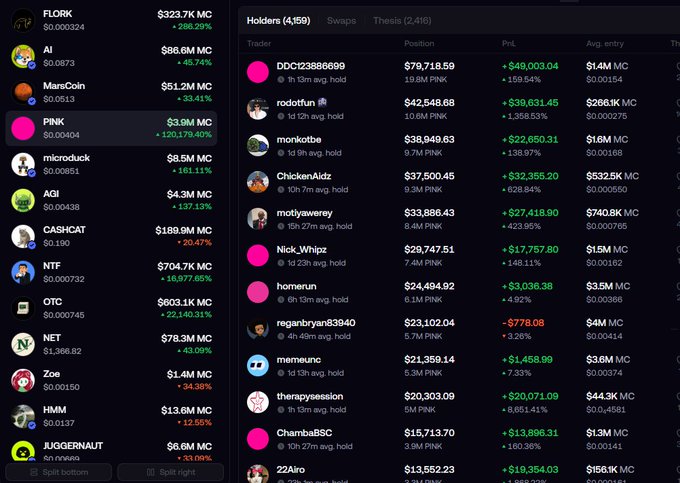
Task: Click 1d 12h avg. hold text
Action: click(x=315, y=116)
